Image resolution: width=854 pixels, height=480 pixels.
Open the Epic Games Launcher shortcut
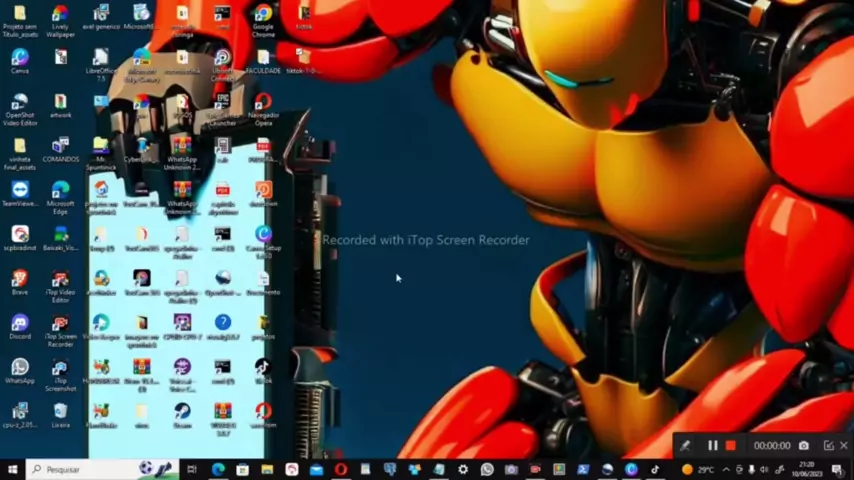point(222,110)
